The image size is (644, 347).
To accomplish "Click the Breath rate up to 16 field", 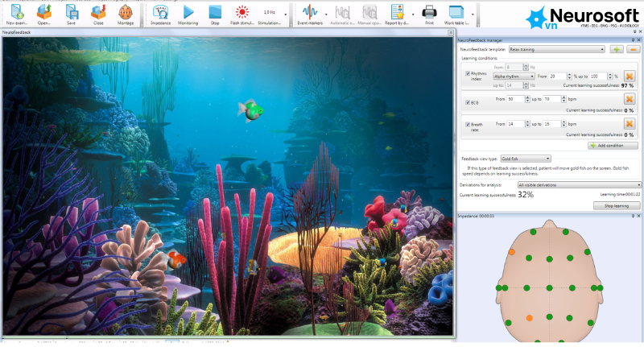I will [552, 124].
